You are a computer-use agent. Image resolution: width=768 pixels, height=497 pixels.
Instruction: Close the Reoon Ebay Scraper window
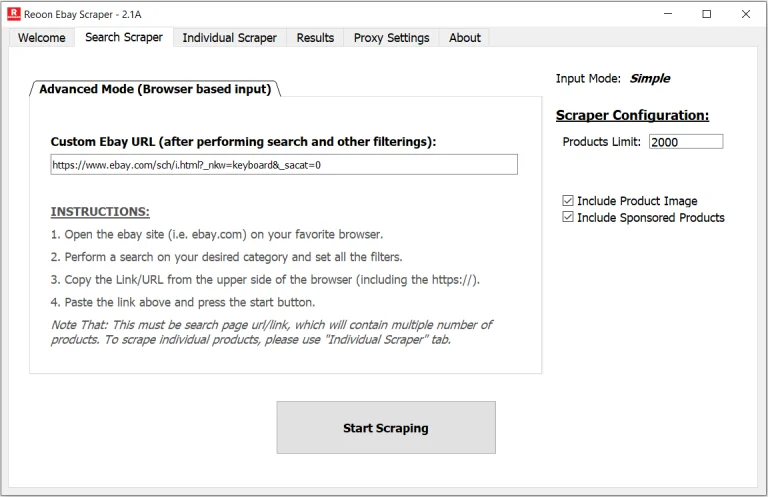pyautogui.click(x=745, y=14)
